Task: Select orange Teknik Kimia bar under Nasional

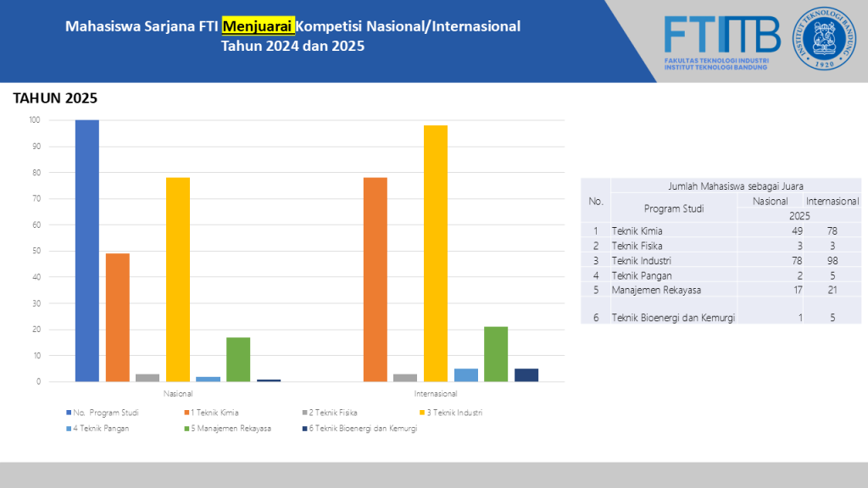Action: click(x=117, y=318)
